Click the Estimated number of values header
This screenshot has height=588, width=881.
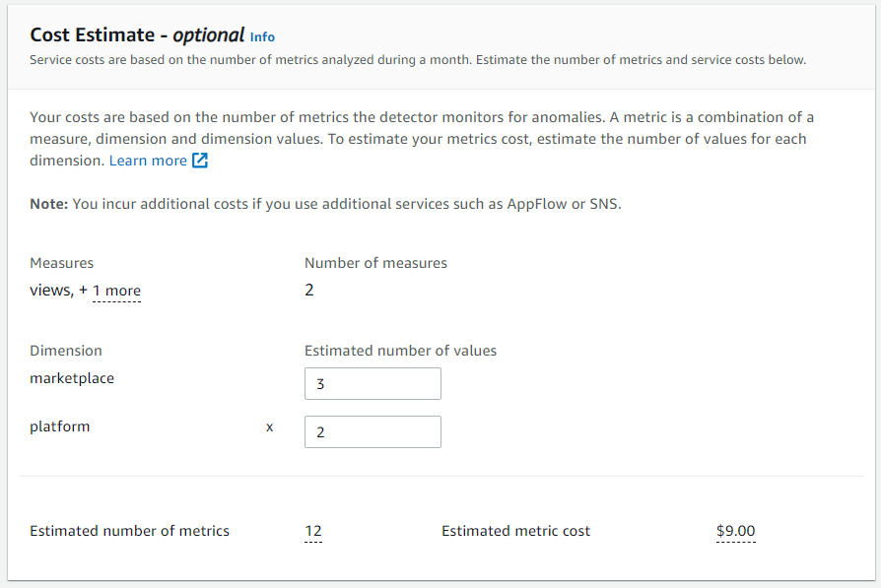[x=401, y=351]
